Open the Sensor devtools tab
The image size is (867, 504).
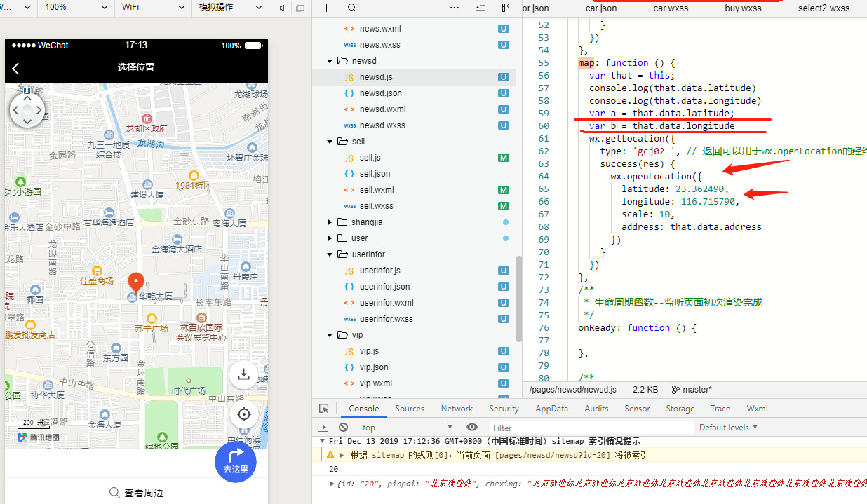637,409
